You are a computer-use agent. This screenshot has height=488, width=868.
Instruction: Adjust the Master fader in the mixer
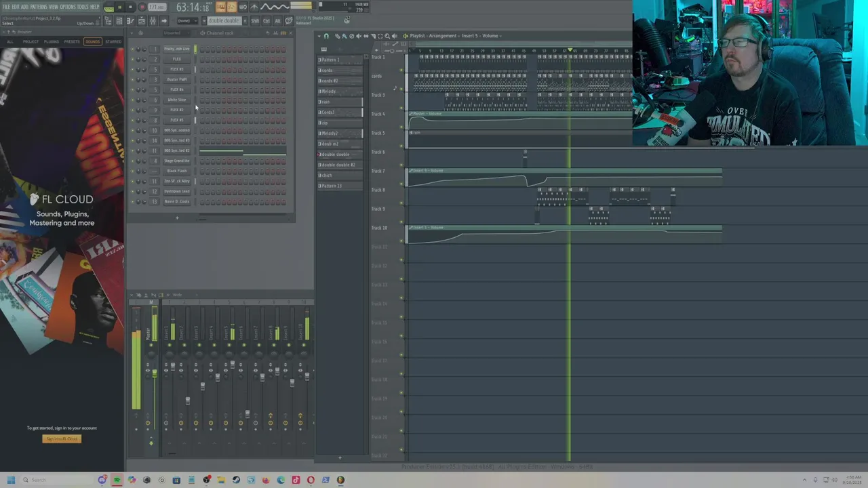(x=155, y=373)
